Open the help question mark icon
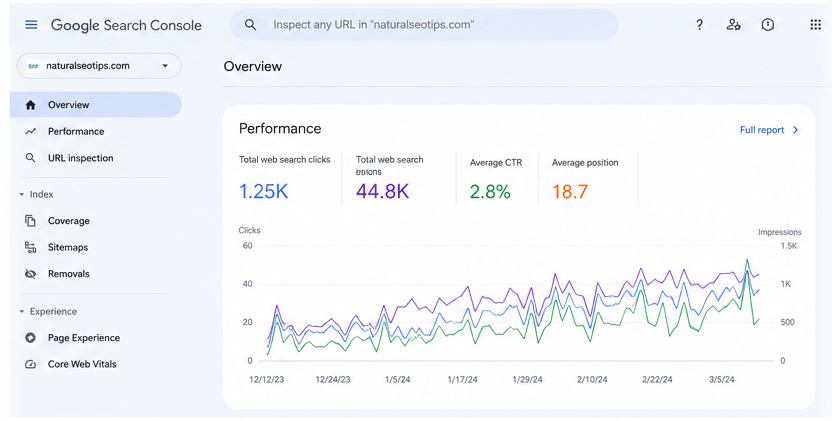Image resolution: width=832 pixels, height=421 pixels. pos(699,25)
